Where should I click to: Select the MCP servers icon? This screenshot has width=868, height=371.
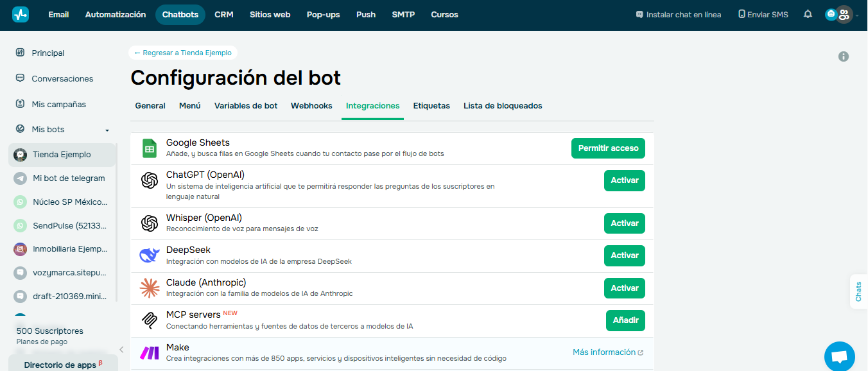150,320
